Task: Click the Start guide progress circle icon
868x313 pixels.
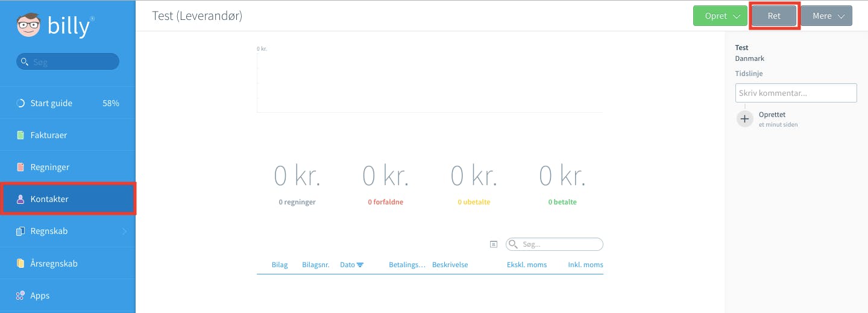Action: tap(20, 103)
